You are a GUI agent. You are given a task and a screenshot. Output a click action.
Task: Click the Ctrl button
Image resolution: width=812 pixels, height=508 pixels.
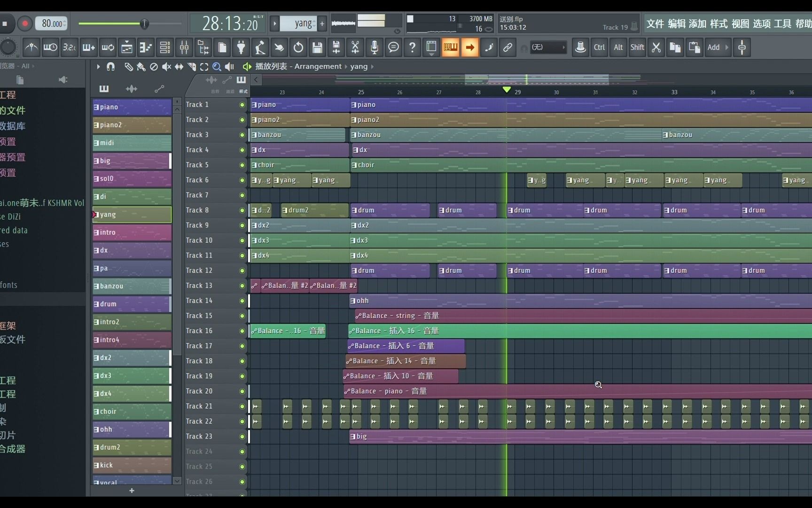600,48
